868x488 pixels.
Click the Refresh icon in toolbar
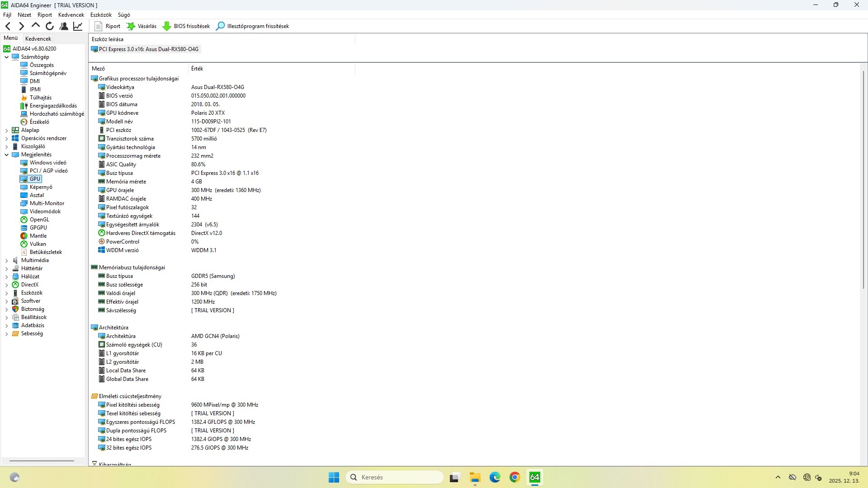tap(50, 26)
